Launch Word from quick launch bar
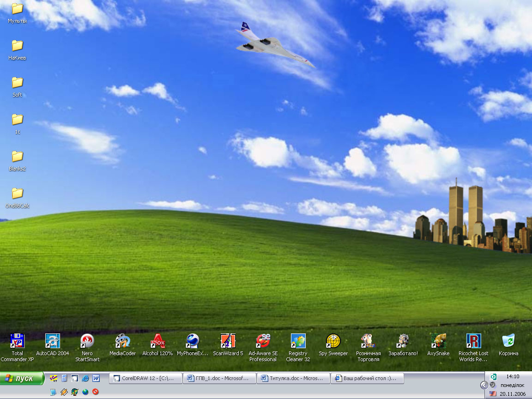 96,378
